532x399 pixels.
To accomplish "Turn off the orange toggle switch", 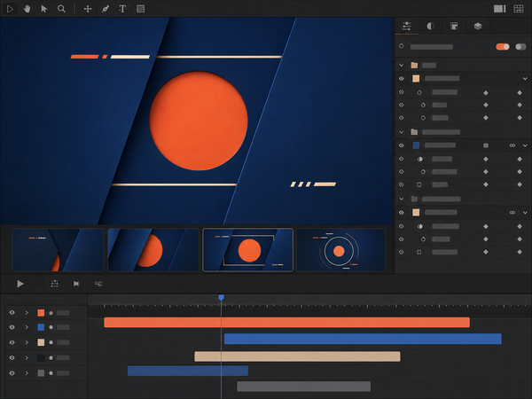I will (x=503, y=46).
